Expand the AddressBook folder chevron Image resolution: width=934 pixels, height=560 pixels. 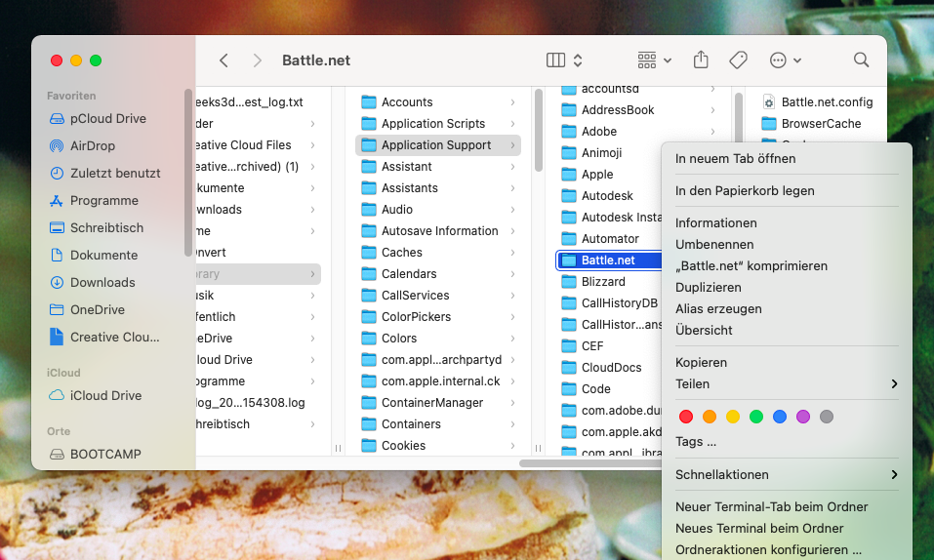coord(712,110)
